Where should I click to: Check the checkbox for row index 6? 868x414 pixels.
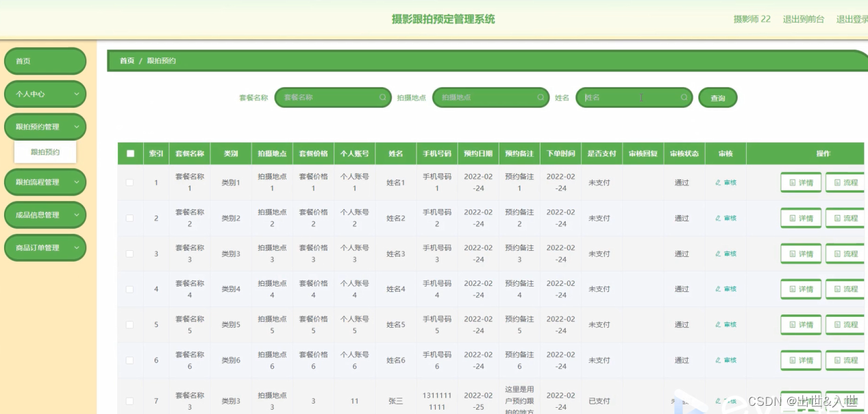point(130,360)
